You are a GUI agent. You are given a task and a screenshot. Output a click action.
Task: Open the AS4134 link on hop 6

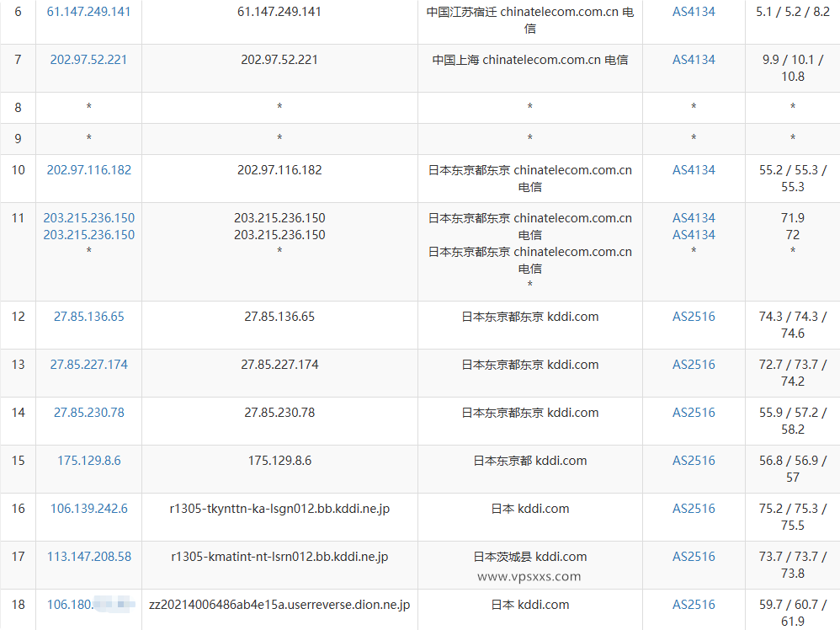[x=693, y=12]
